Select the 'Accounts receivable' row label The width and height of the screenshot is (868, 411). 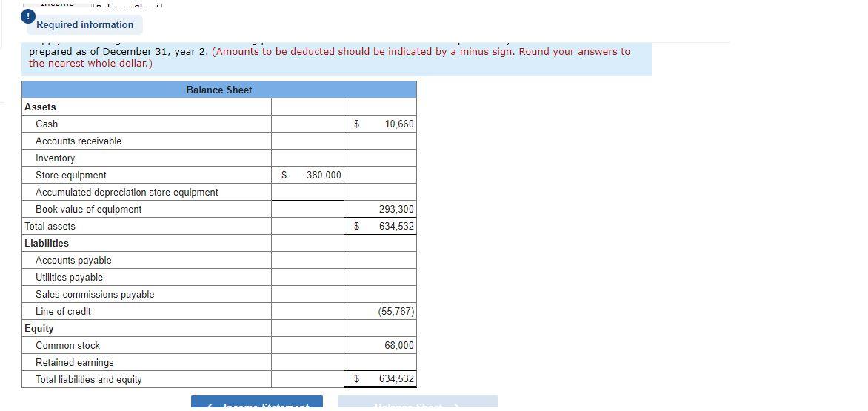(x=79, y=141)
